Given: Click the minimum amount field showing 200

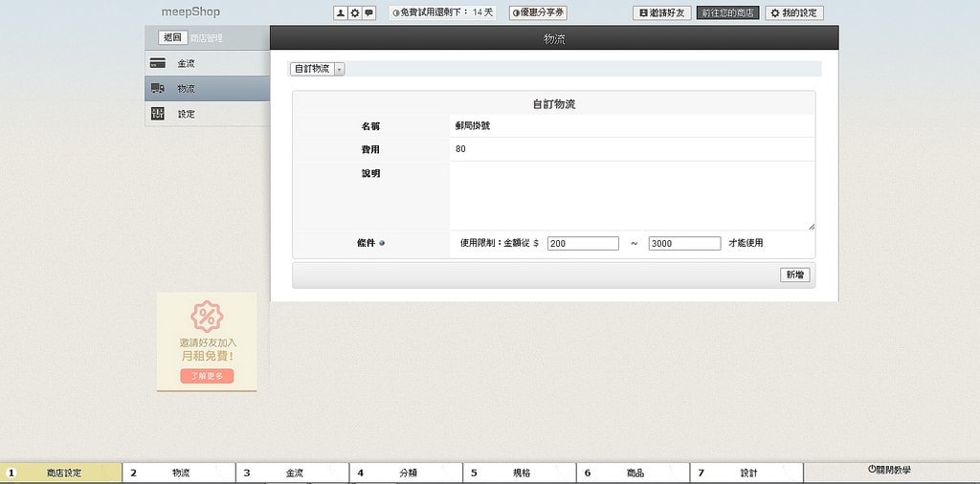Looking at the screenshot, I should coord(583,244).
